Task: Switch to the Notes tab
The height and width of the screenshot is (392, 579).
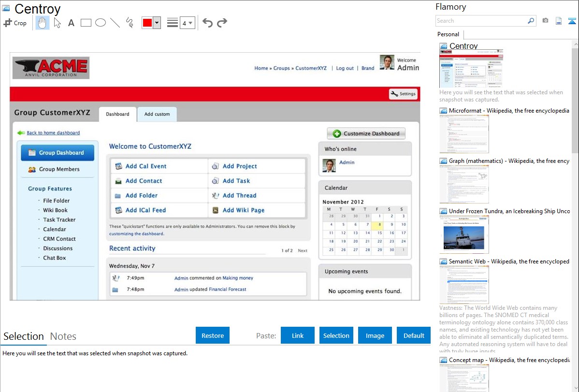Action: (63, 336)
